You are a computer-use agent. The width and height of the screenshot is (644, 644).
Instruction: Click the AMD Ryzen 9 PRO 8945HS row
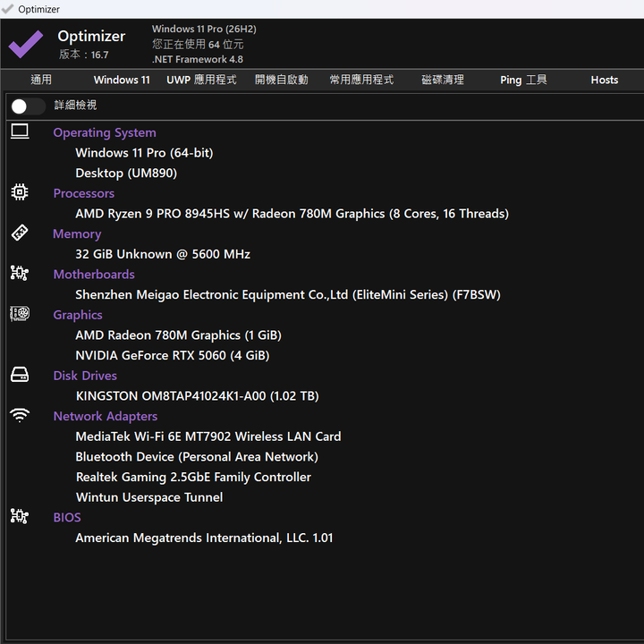tap(292, 214)
